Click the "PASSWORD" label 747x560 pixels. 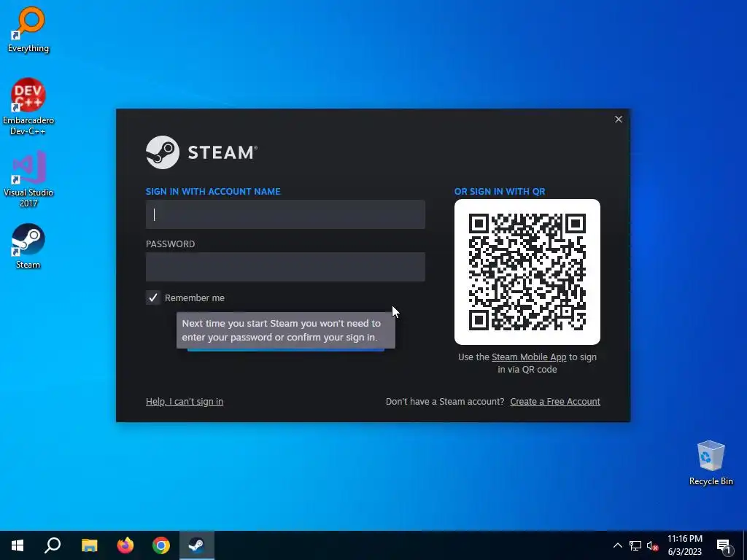coord(170,244)
